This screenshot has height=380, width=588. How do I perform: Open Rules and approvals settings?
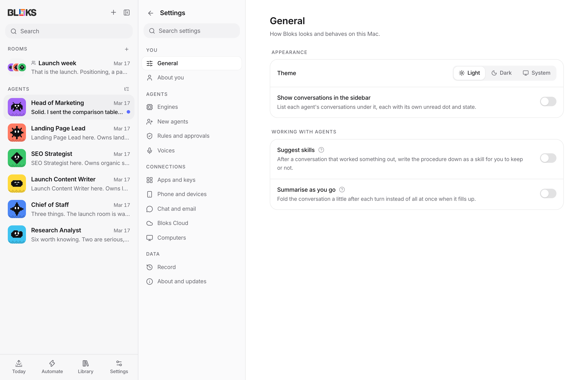click(192, 136)
